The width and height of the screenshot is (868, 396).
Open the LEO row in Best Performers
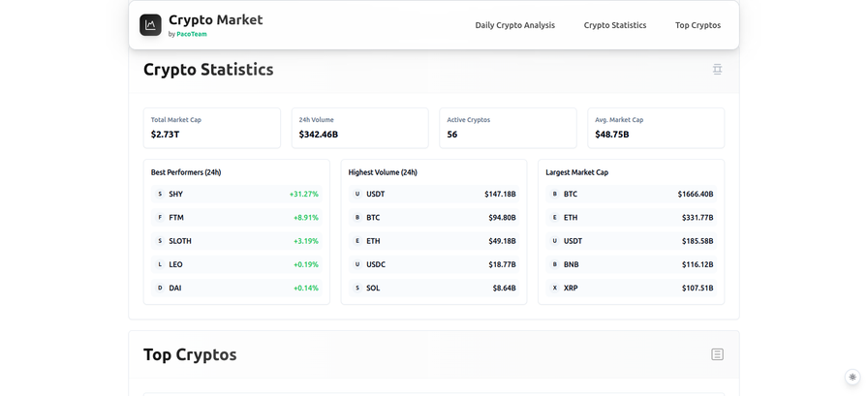coord(236,264)
